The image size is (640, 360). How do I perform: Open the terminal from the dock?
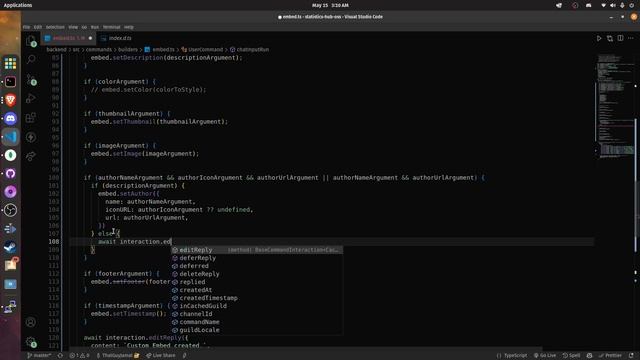(11, 82)
